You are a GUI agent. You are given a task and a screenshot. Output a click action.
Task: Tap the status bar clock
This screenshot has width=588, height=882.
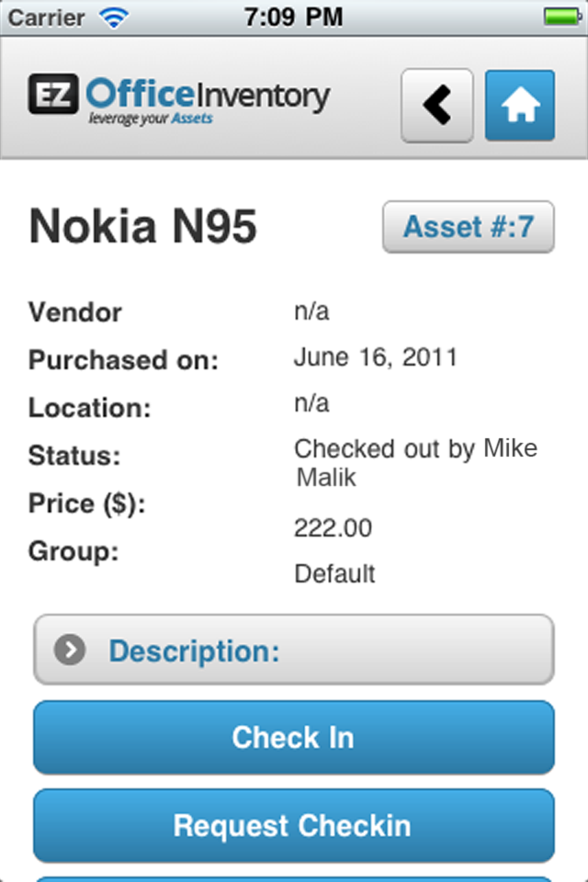click(x=293, y=17)
